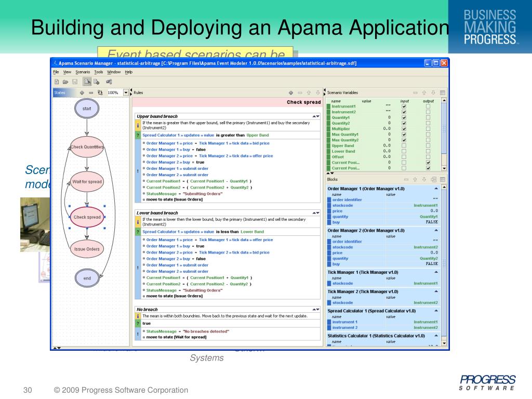
Task: Click the highlighted document-cursor toolbar icon
Action: [x=87, y=82]
